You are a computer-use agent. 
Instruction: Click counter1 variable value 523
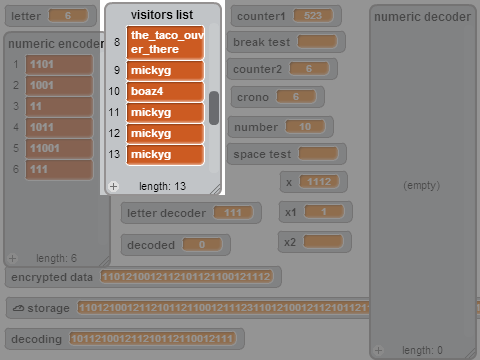[x=313, y=16]
